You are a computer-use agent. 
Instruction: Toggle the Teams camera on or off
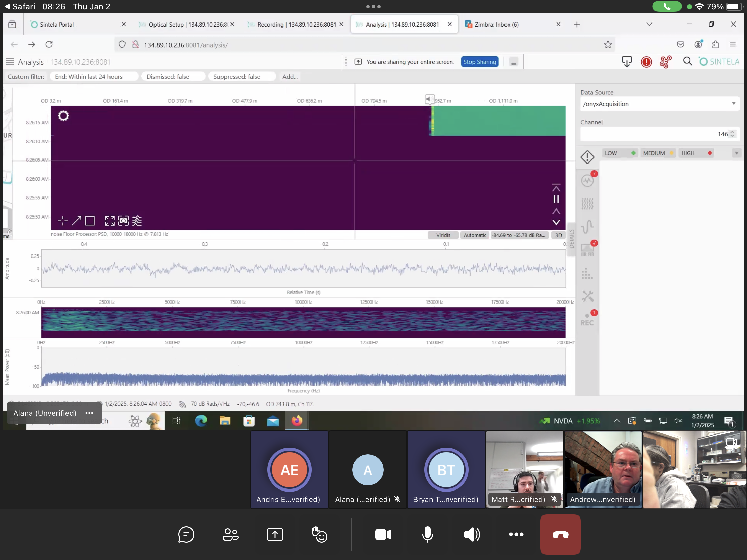(x=383, y=534)
